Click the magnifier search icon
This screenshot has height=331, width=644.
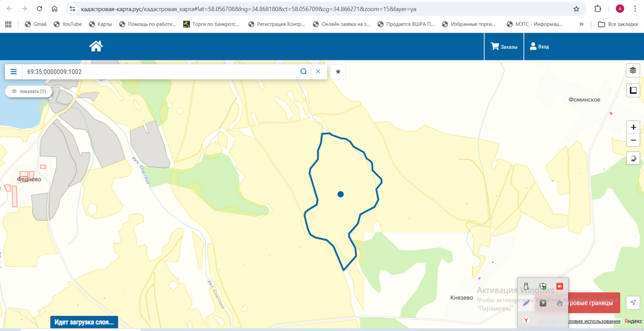303,72
